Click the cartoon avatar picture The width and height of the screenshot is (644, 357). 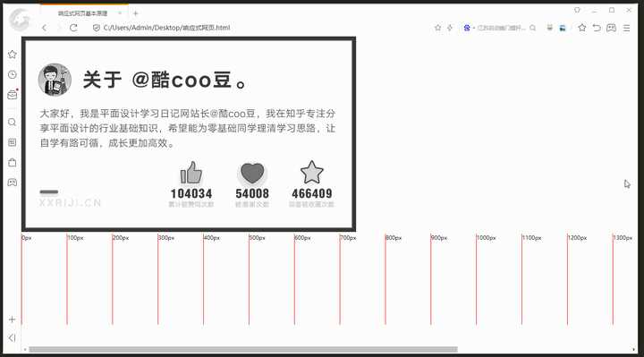click(x=55, y=80)
